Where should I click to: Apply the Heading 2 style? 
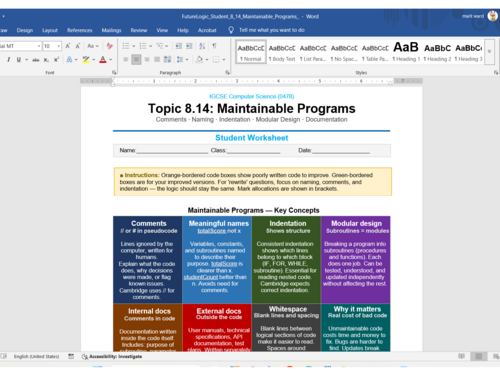(437, 52)
